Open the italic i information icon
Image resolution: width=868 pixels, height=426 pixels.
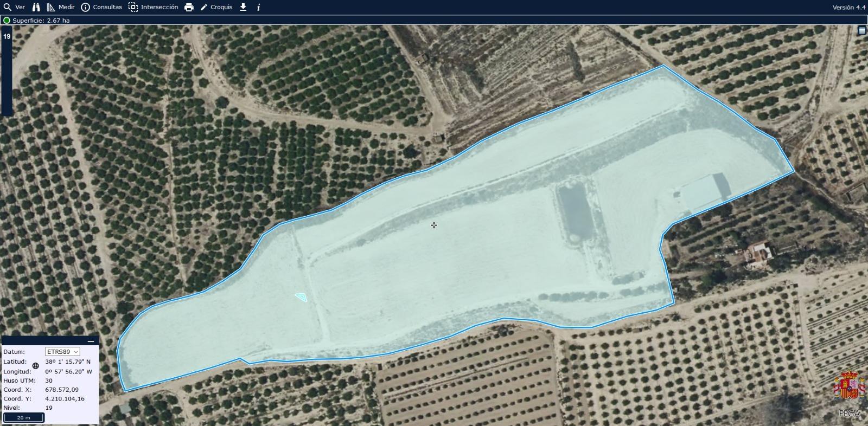(258, 7)
